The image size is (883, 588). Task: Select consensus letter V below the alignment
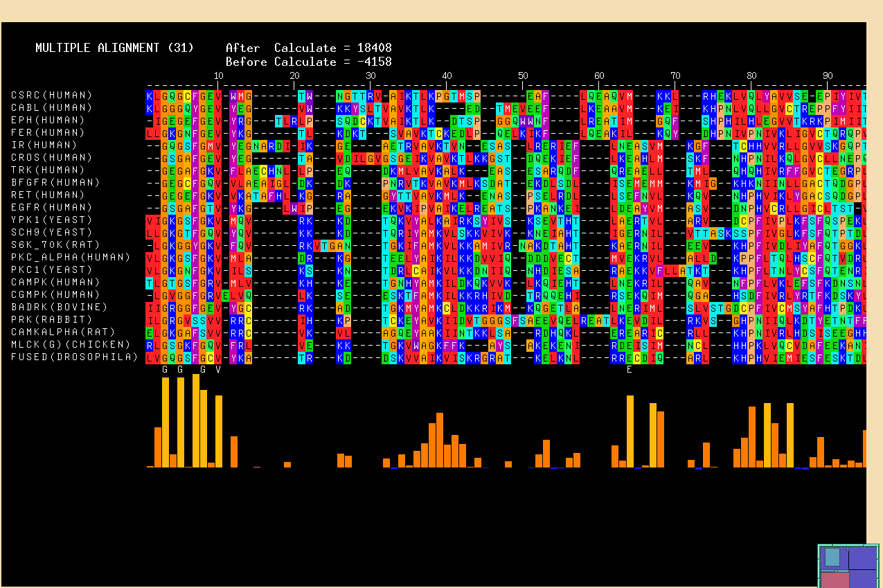click(x=218, y=370)
